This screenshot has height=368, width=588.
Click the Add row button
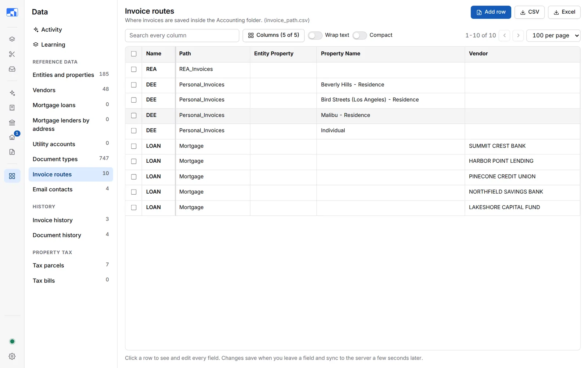(x=491, y=12)
